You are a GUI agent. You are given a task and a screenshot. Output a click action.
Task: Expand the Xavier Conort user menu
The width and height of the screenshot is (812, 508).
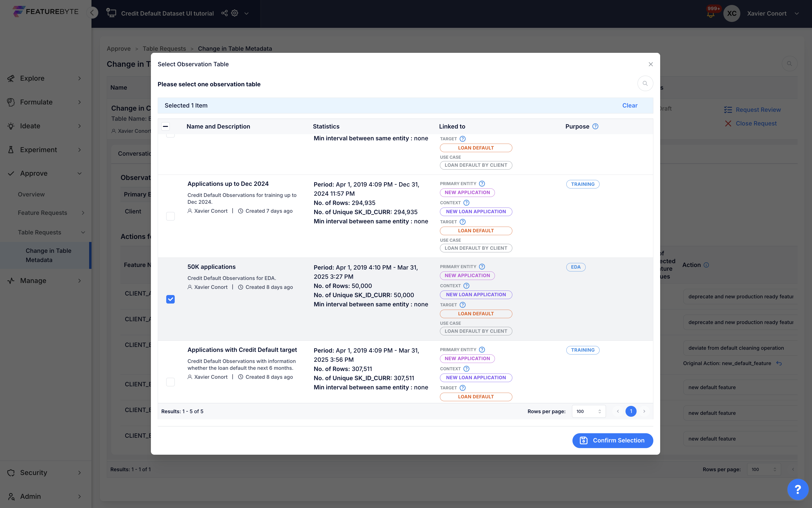796,13
